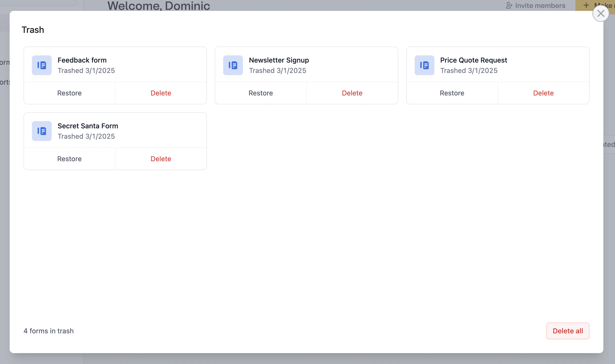This screenshot has width=615, height=364.
Task: Restore the Newsletter Signup form
Action: 260,93
